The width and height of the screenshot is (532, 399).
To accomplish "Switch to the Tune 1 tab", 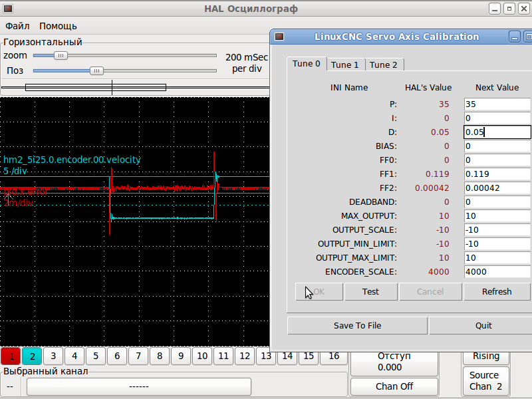I will pyautogui.click(x=345, y=65).
